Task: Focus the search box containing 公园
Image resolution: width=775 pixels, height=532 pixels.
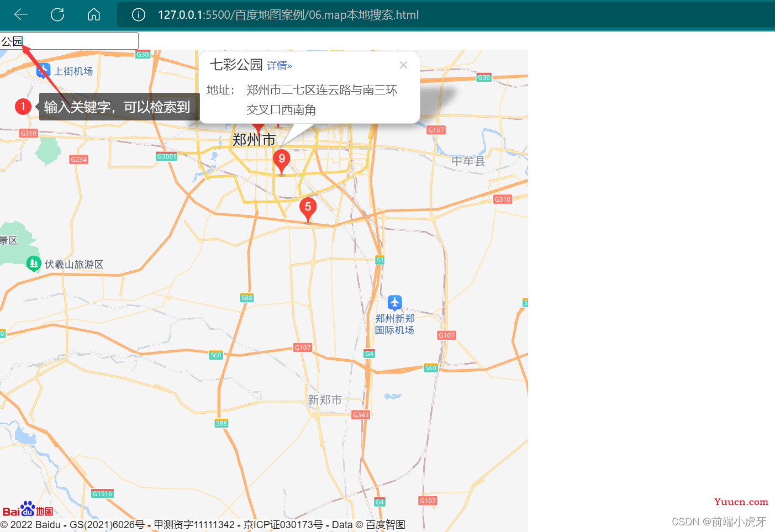Action: coord(69,41)
